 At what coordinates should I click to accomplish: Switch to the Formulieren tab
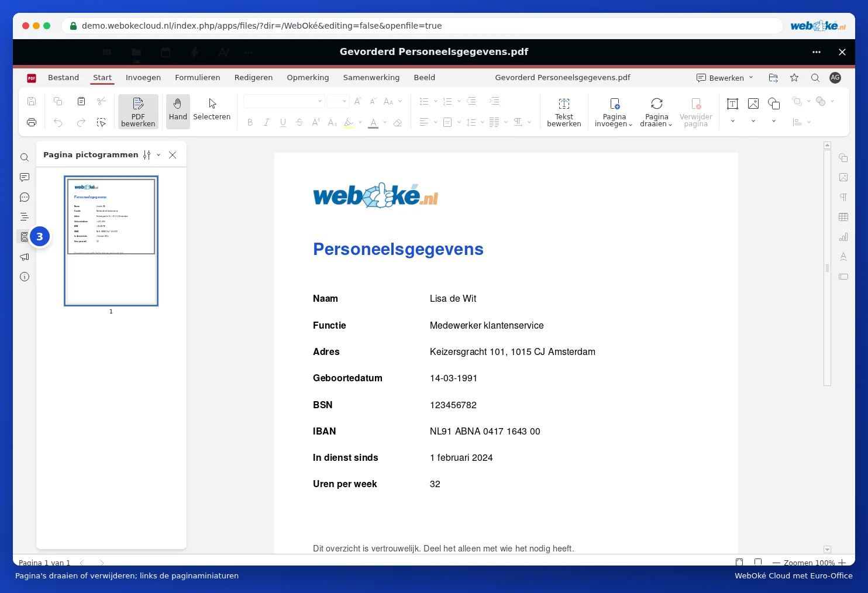(x=198, y=77)
